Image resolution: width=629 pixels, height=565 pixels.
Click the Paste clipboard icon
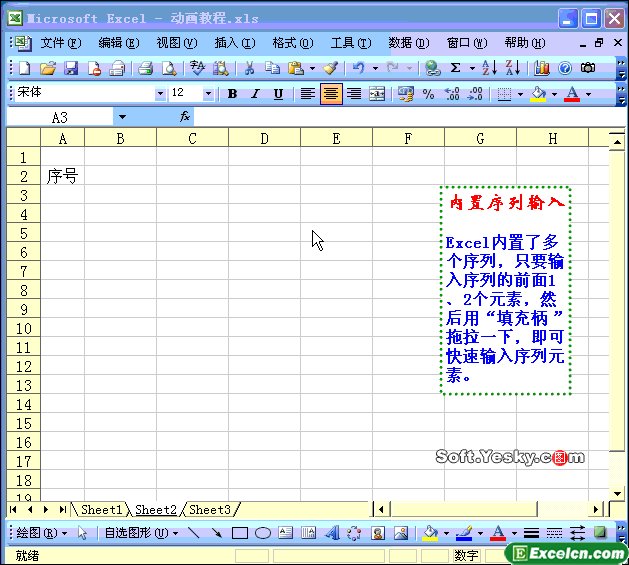[x=296, y=68]
